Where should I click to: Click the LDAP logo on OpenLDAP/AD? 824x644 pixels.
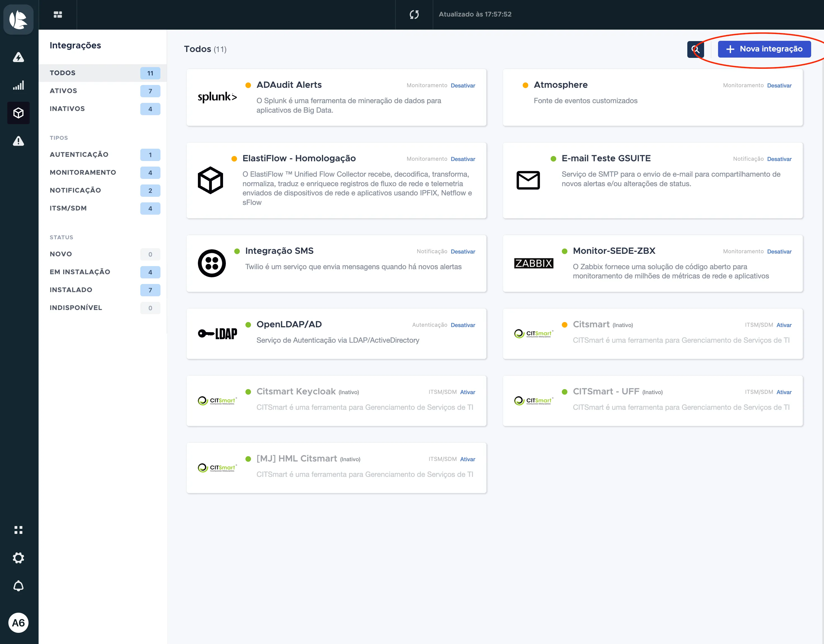pos(217,333)
